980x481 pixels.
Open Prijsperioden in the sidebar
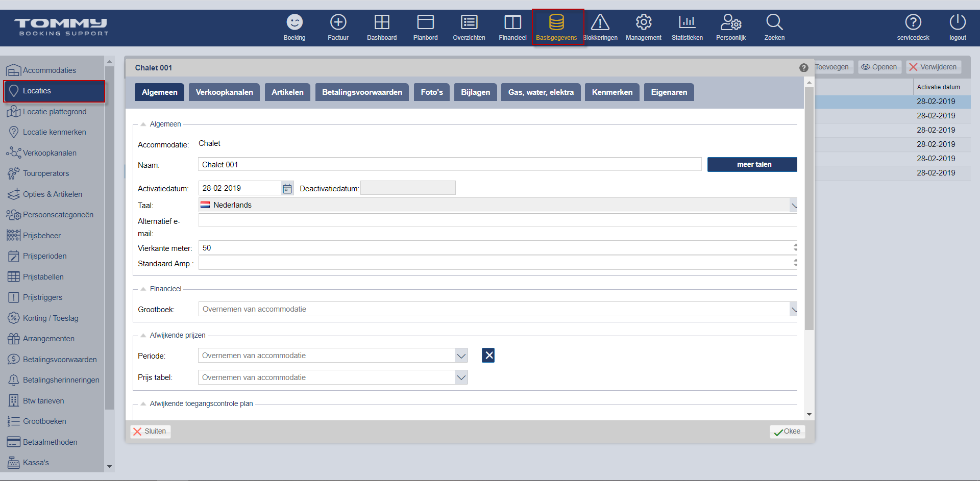coord(53,256)
